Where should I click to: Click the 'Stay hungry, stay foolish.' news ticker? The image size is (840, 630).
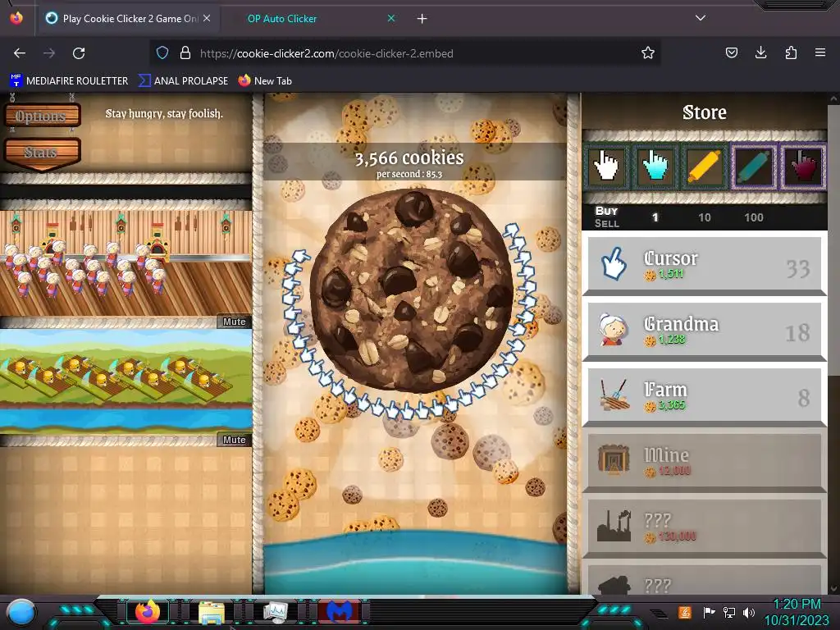pos(164,113)
